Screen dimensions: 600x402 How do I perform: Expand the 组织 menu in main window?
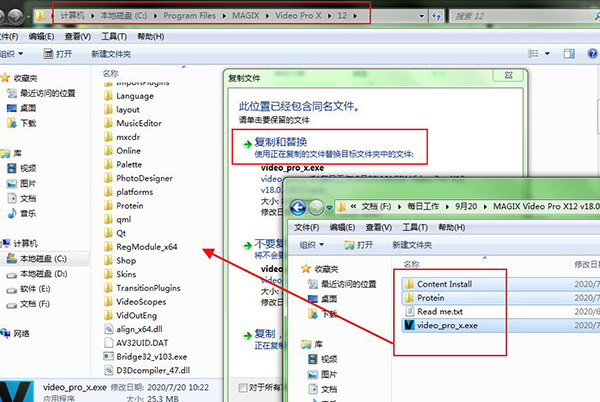[x=11, y=54]
